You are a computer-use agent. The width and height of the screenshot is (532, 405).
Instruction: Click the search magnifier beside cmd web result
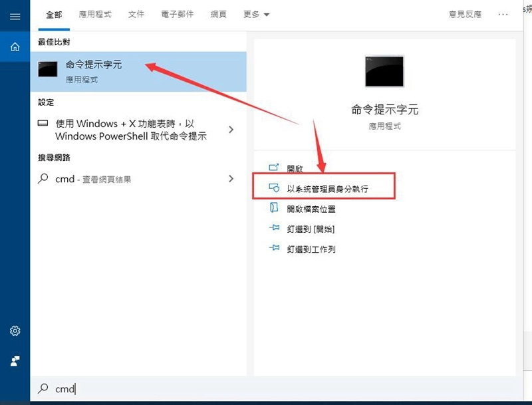click(x=43, y=178)
